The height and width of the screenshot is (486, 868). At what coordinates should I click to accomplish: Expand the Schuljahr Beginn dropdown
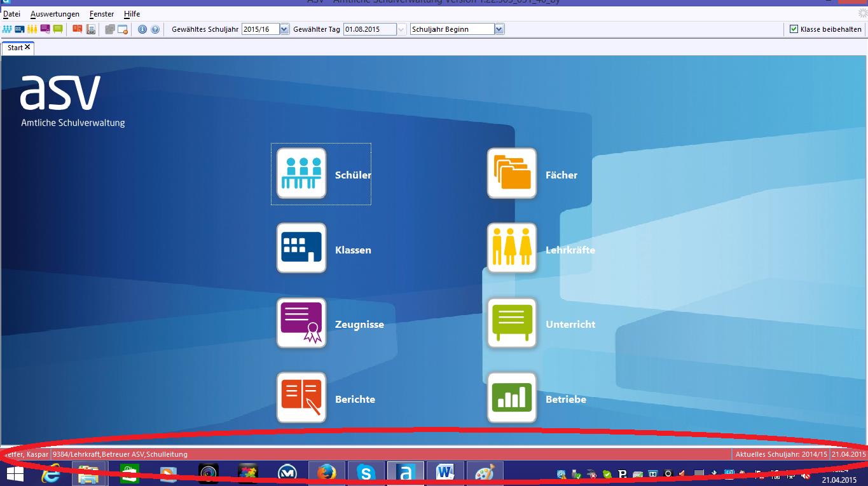click(x=499, y=29)
